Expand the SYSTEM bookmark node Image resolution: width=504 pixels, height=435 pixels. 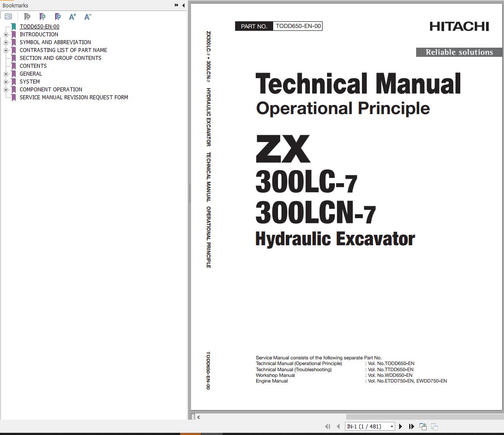click(x=6, y=82)
